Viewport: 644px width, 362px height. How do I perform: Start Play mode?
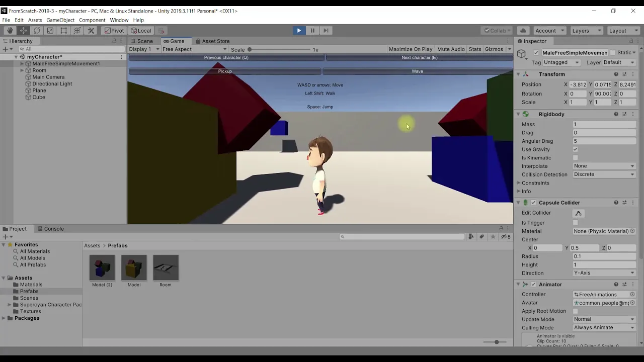tap(299, 31)
